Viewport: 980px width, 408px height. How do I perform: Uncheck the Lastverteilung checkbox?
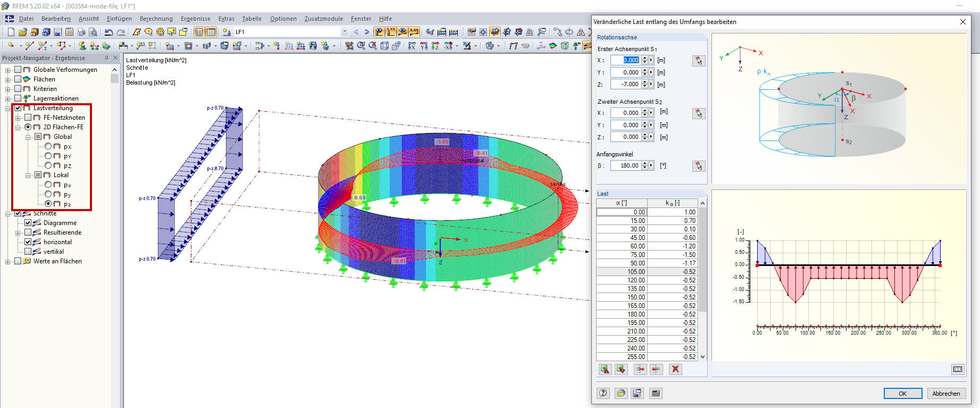coord(18,108)
